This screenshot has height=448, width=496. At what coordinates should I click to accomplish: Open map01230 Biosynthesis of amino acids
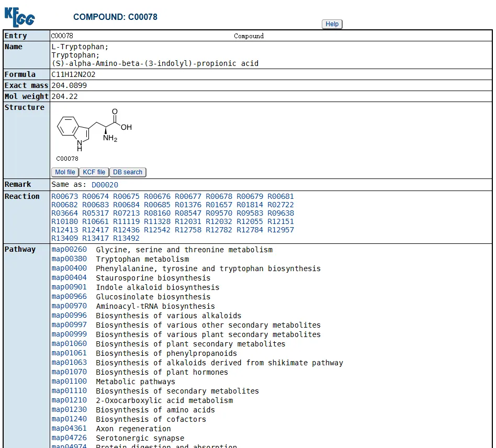(69, 410)
